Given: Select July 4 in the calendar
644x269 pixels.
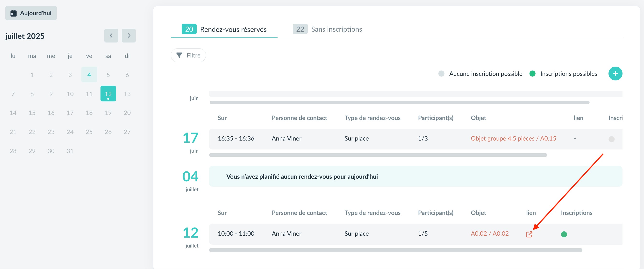Looking at the screenshot, I should click(x=89, y=75).
